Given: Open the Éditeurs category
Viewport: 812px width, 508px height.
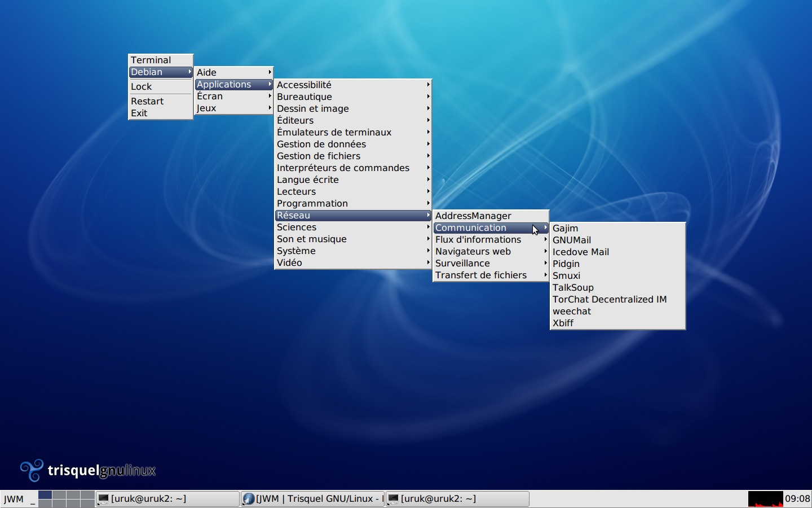Looking at the screenshot, I should pyautogui.click(x=353, y=120).
